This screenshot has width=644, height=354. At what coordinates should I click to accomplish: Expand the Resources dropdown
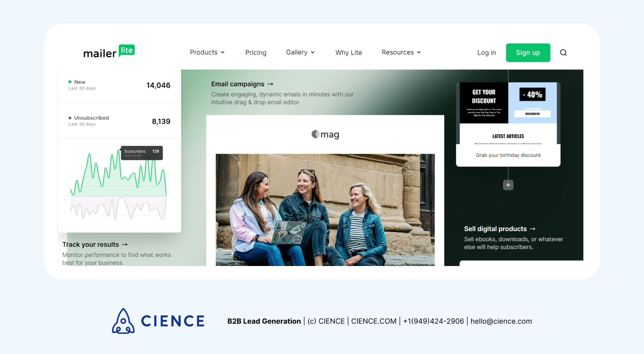(401, 52)
